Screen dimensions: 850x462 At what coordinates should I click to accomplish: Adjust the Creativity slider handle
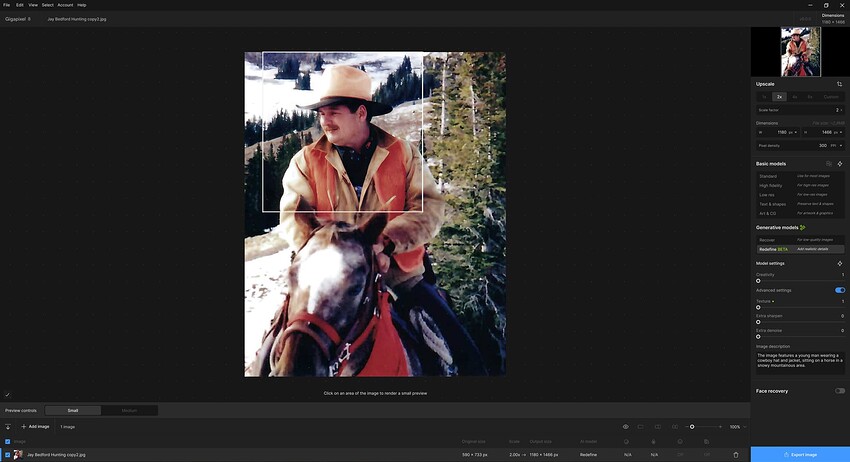[x=758, y=281]
